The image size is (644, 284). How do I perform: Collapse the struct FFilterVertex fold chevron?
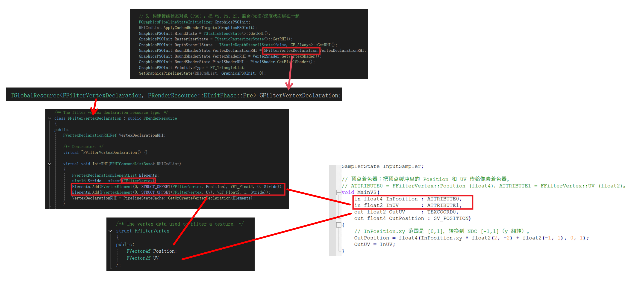110,231
